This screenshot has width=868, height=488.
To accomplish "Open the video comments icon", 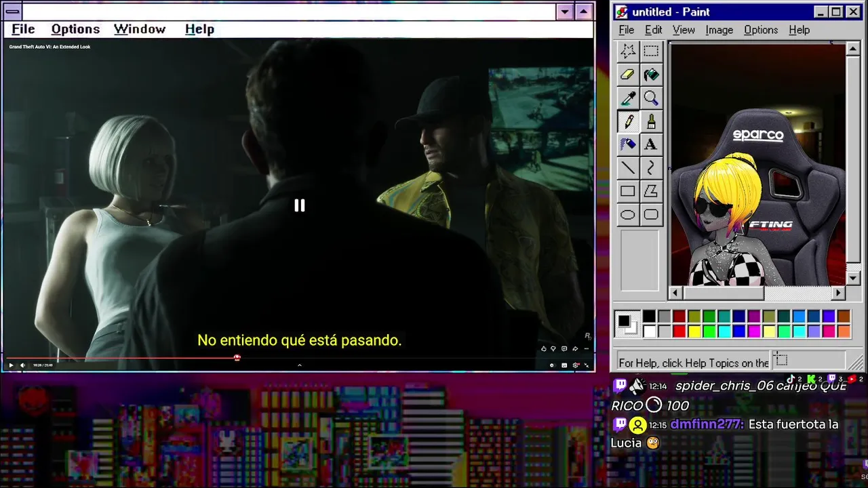I will tap(564, 349).
